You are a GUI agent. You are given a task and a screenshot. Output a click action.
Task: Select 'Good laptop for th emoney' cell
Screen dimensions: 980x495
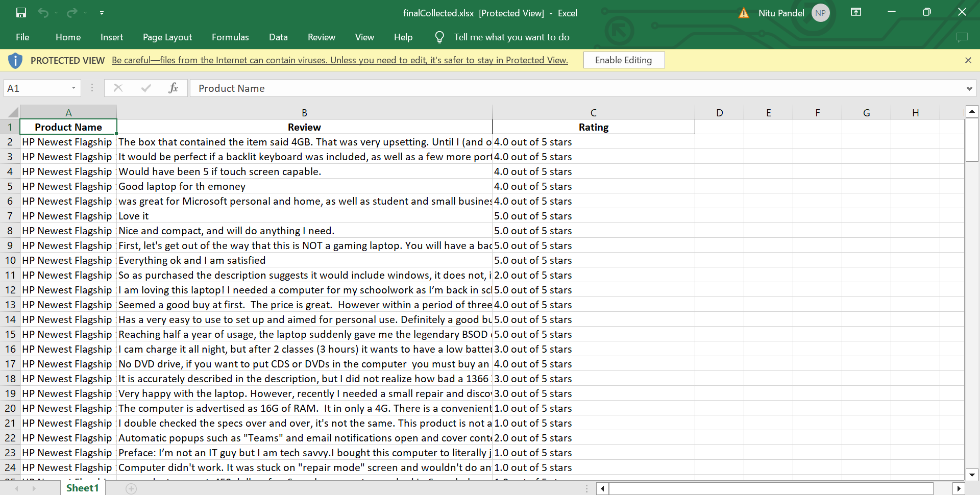(x=304, y=186)
